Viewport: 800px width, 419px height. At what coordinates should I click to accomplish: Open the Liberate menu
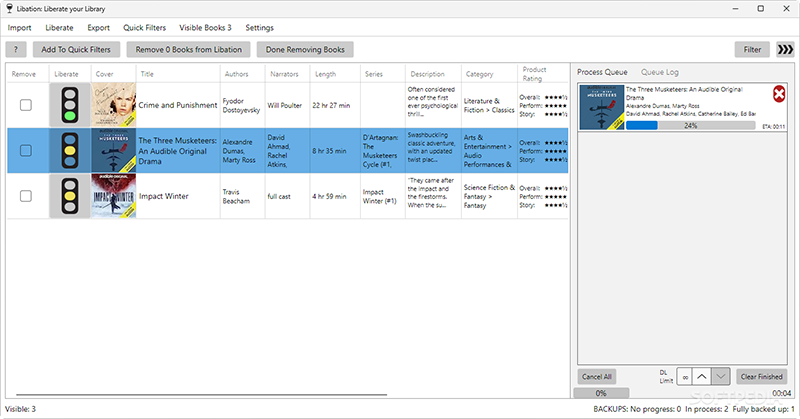(59, 28)
